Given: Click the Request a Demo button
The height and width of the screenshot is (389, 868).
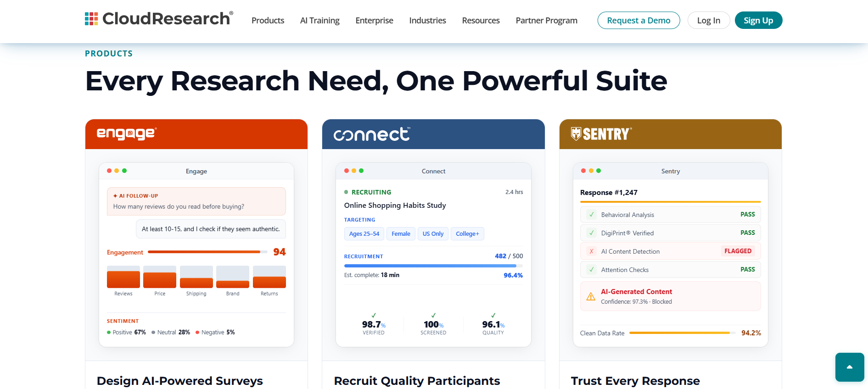Looking at the screenshot, I should [639, 20].
